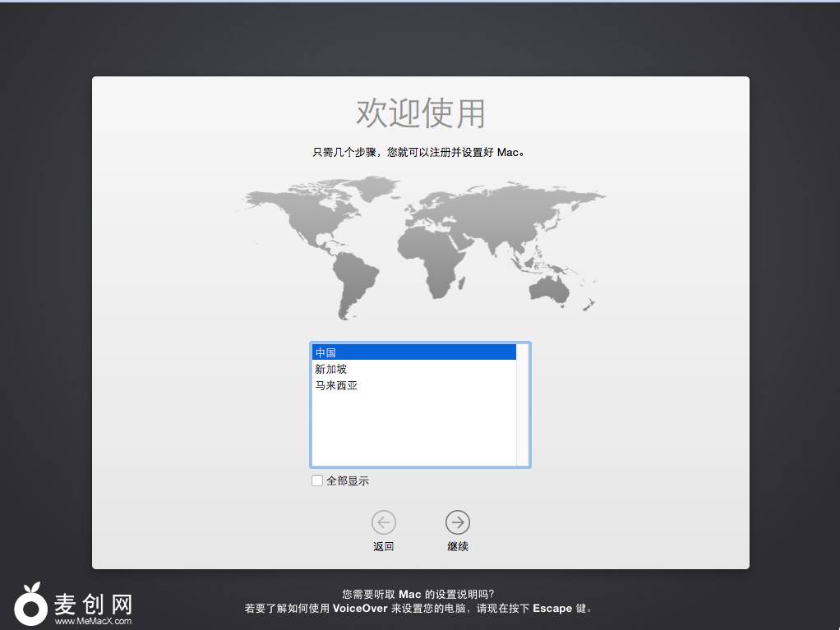
Task: Select 中国 in the country list
Action: coord(326,352)
